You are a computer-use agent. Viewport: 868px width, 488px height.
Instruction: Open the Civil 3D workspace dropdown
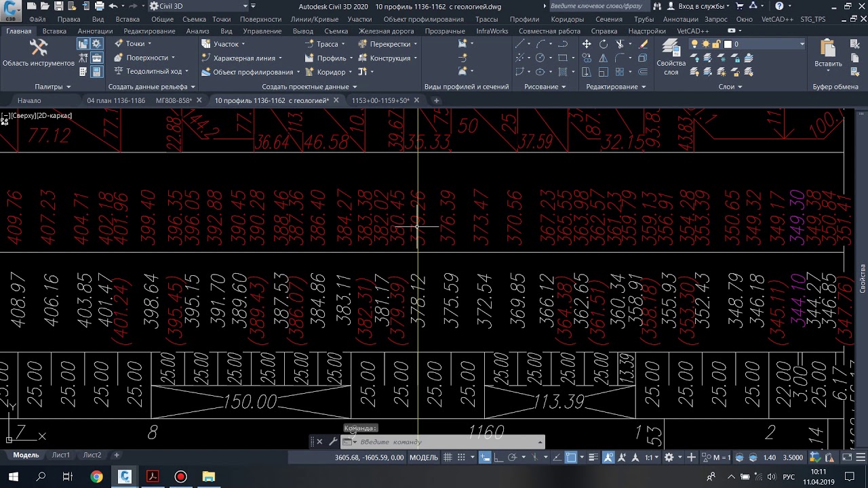pos(198,6)
